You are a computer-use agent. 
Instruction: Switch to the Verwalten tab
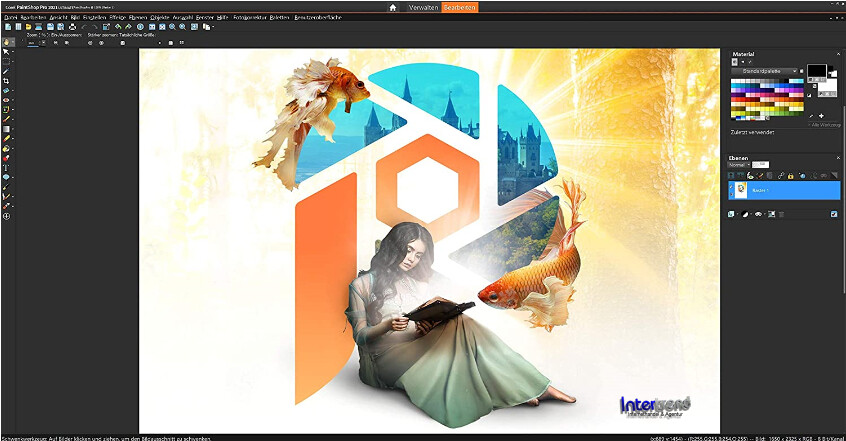423,8
